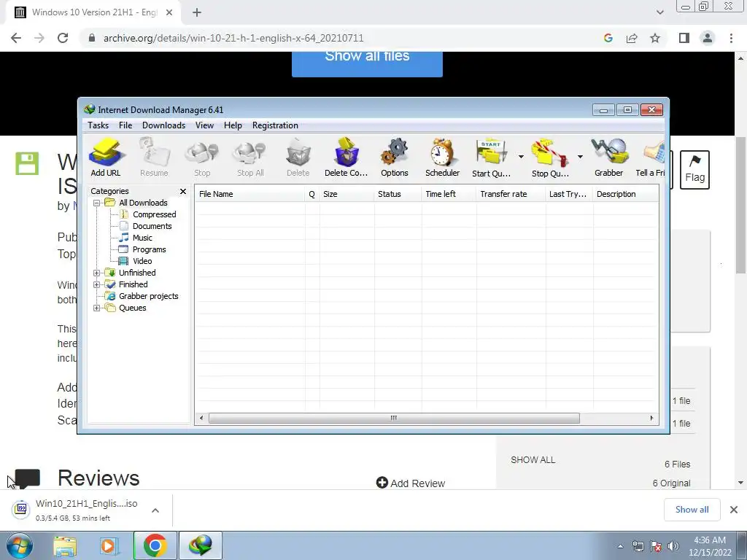Open the Help menu
Image resolution: width=747 pixels, height=560 pixels.
[x=233, y=125]
